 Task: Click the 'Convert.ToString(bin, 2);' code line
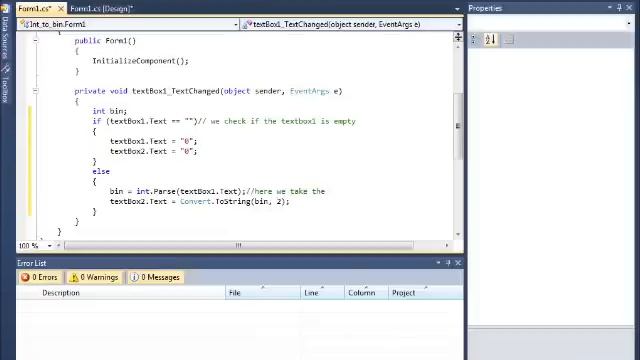pos(234,202)
